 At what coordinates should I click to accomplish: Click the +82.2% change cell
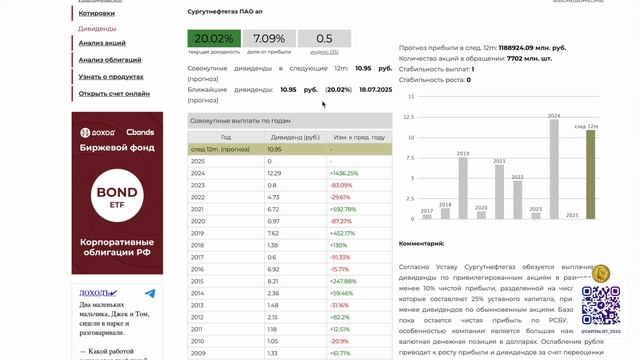(359, 317)
